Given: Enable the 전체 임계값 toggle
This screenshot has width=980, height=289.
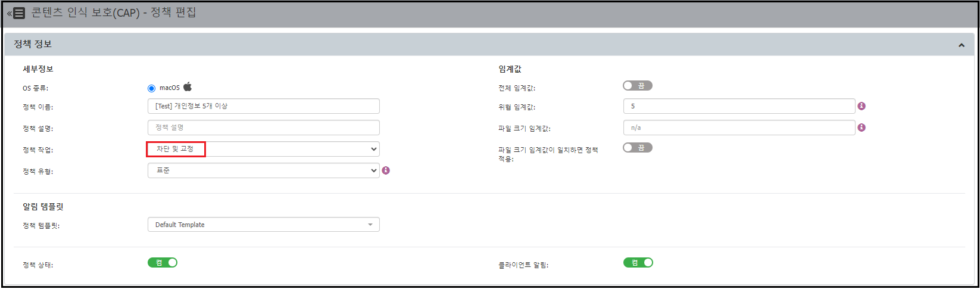Looking at the screenshot, I should pyautogui.click(x=637, y=86).
